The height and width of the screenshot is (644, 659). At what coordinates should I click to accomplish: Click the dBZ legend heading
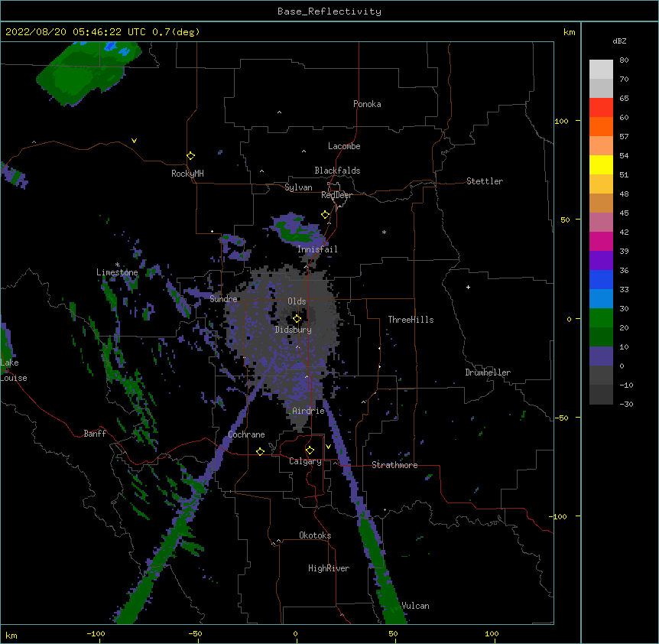coord(619,41)
